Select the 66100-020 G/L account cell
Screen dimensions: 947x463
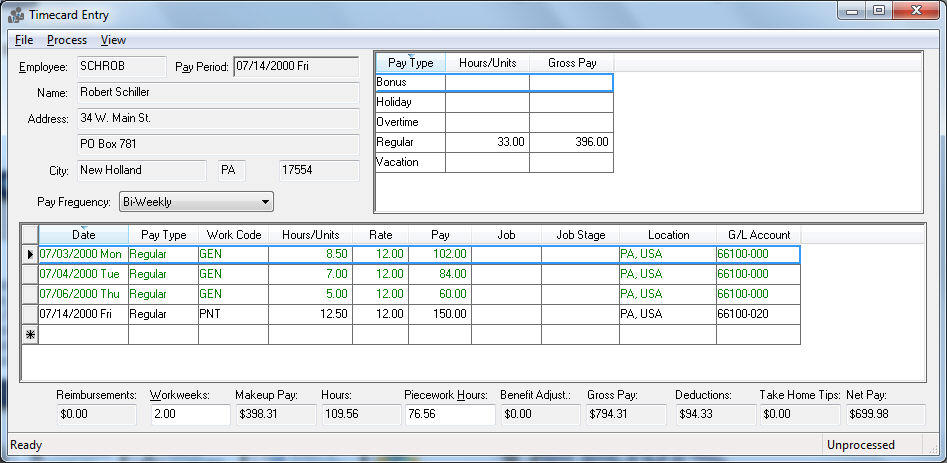(758, 314)
